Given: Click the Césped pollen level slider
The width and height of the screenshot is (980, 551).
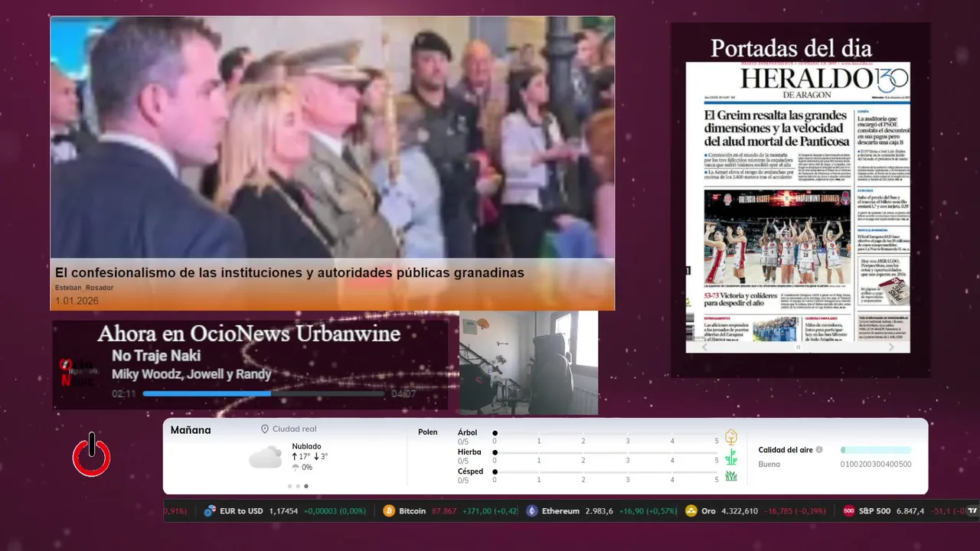Looking at the screenshot, I should coord(606,472).
